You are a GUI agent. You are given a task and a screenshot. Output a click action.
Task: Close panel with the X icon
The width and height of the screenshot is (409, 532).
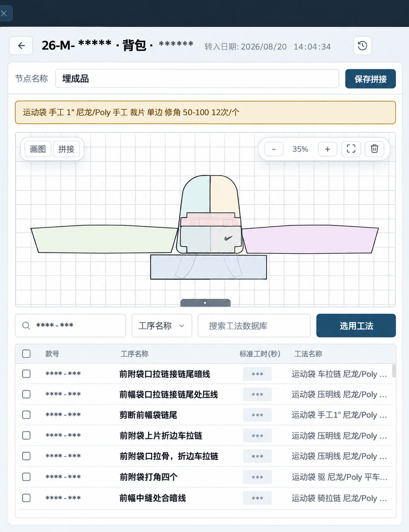coord(4,13)
